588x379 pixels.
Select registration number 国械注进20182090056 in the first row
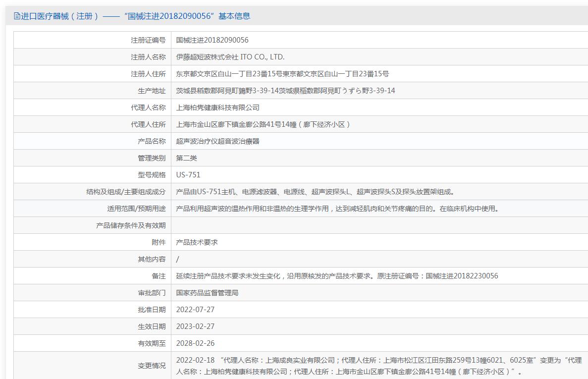pos(212,40)
